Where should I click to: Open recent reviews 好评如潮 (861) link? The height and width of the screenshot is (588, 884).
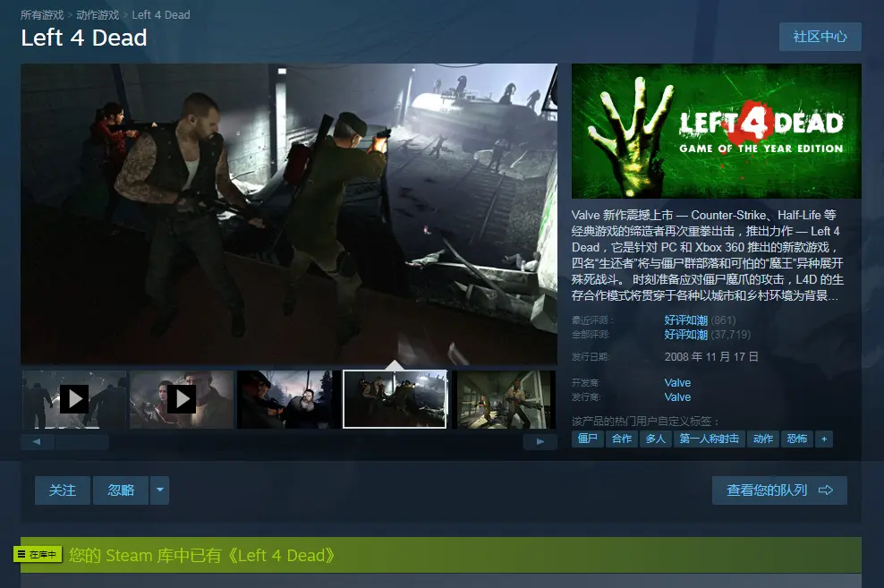pyautogui.click(x=700, y=320)
